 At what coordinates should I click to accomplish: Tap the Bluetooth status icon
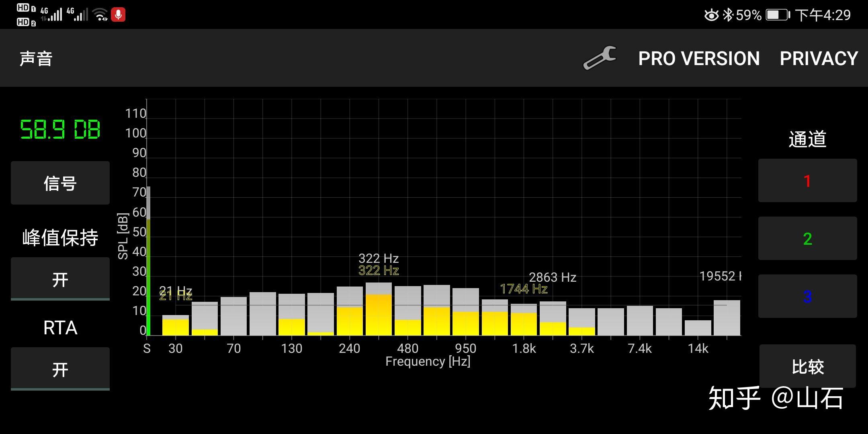click(x=728, y=15)
